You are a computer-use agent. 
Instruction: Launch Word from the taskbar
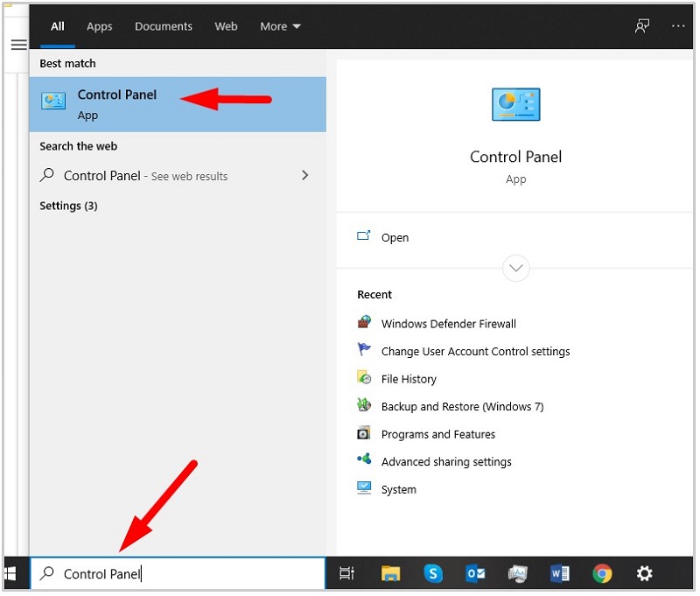coord(560,573)
